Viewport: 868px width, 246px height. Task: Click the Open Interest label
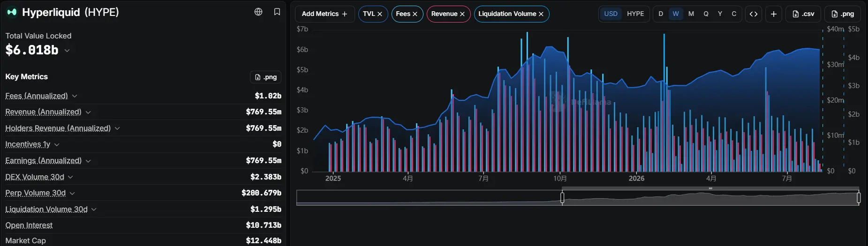(29, 225)
